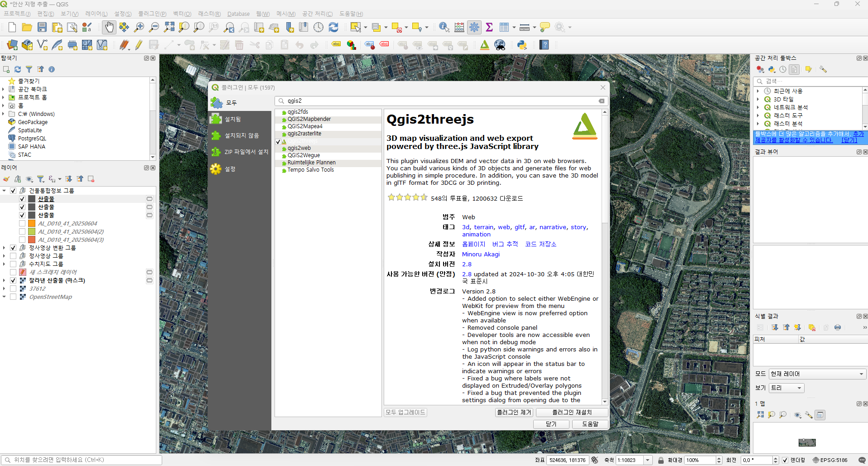This screenshot has height=466, width=868.
Task: Open the scale 1:10823 dropdown
Action: tap(648, 460)
